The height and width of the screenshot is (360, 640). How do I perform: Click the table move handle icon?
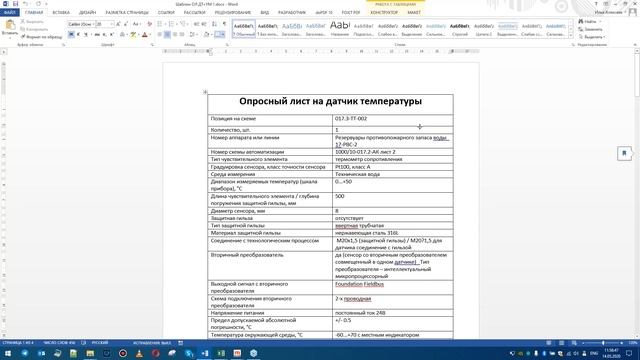(205, 92)
